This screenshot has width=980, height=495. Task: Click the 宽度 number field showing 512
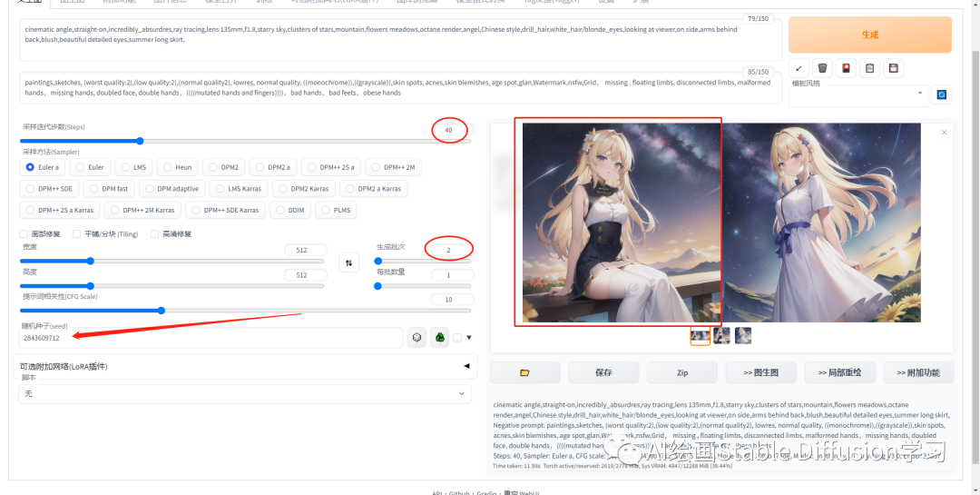(x=305, y=251)
